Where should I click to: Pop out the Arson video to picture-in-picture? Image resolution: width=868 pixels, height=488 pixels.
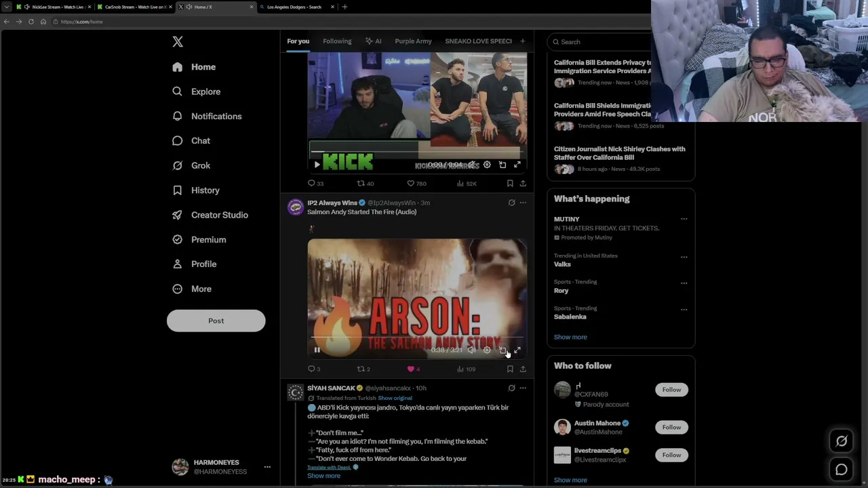click(502, 350)
